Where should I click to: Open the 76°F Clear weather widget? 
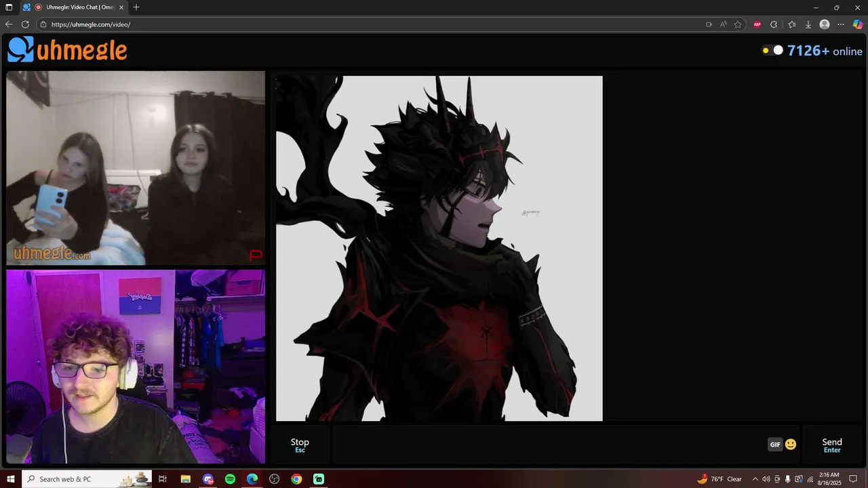point(719,479)
